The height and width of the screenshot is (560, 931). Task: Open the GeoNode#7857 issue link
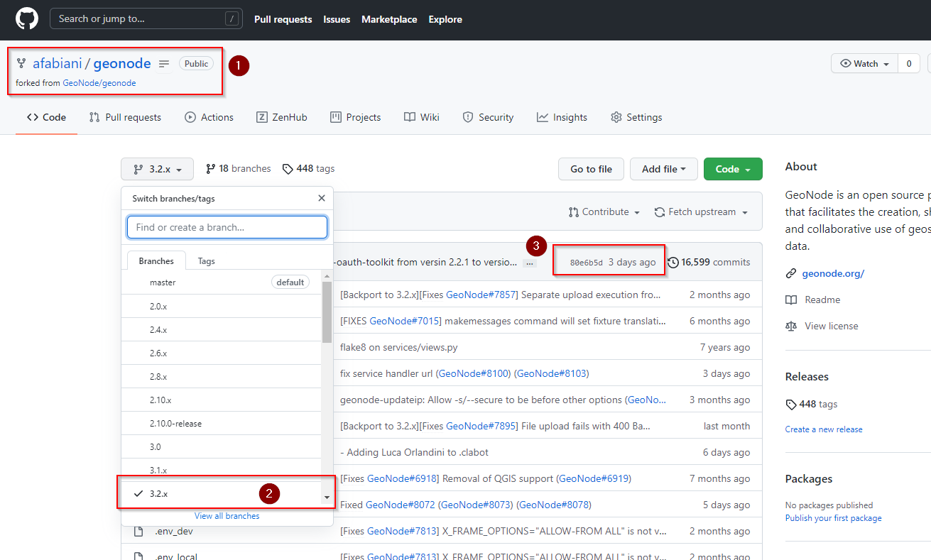click(x=481, y=295)
